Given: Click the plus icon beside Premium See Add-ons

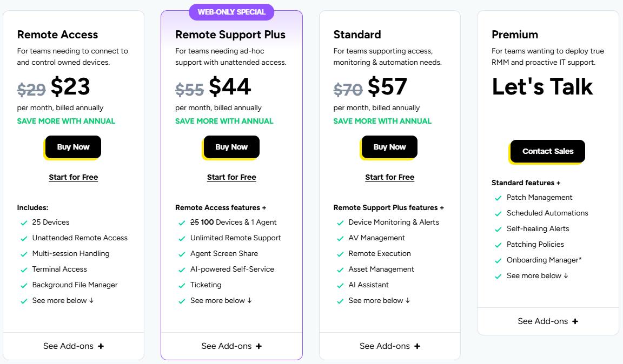Looking at the screenshot, I should pos(575,321).
